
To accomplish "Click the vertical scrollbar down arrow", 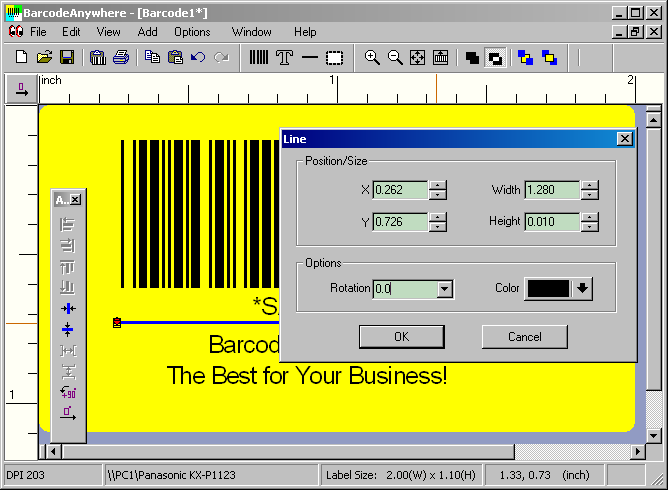I will point(653,435).
